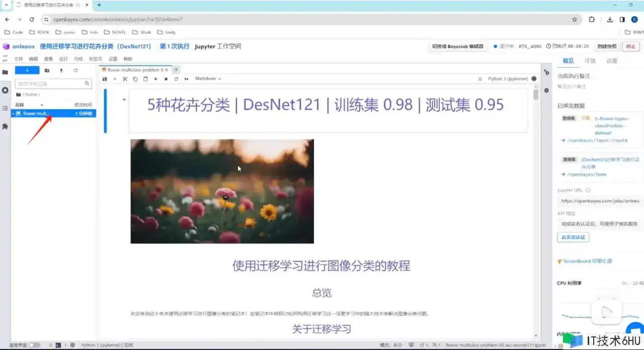Reload the browser page
Viewport: 644px width, 350px height.
(x=32, y=20)
